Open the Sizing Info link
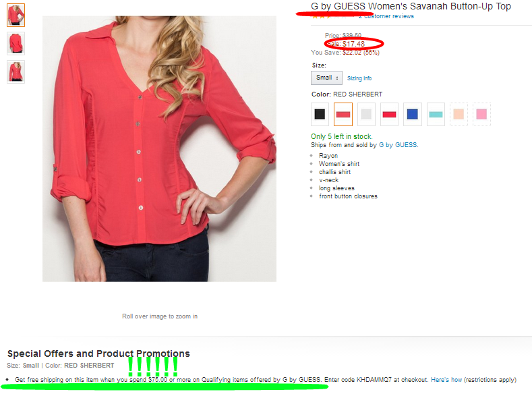532x394 pixels. 359,78
